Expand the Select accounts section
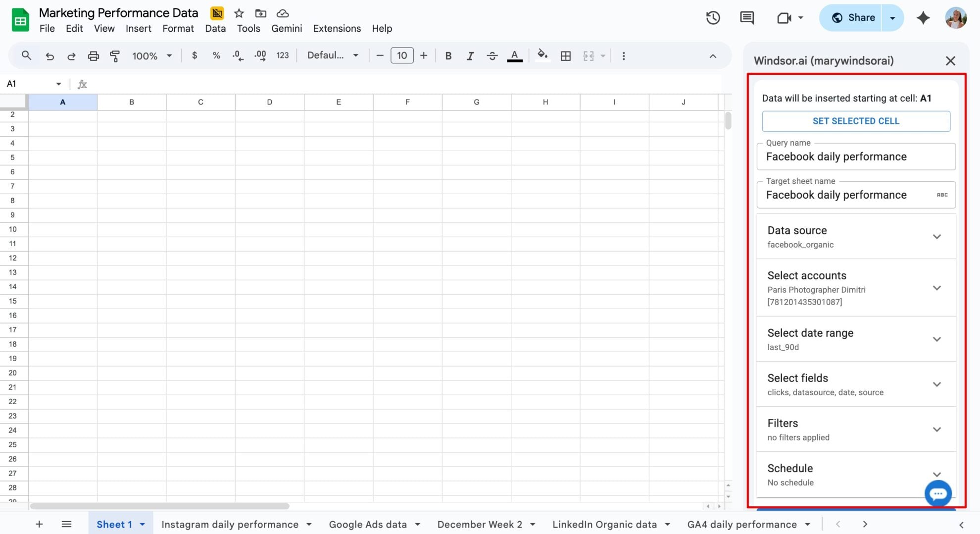The height and width of the screenshot is (534, 980). (856, 288)
